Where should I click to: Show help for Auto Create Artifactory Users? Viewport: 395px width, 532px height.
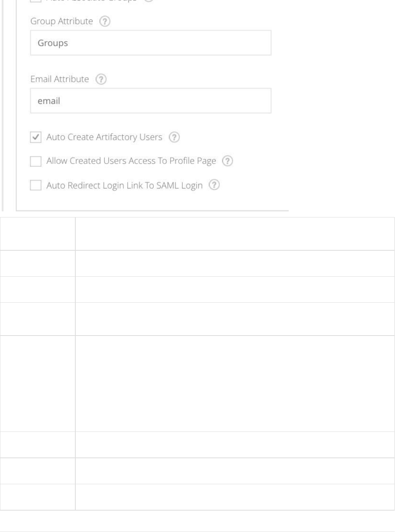pos(174,137)
